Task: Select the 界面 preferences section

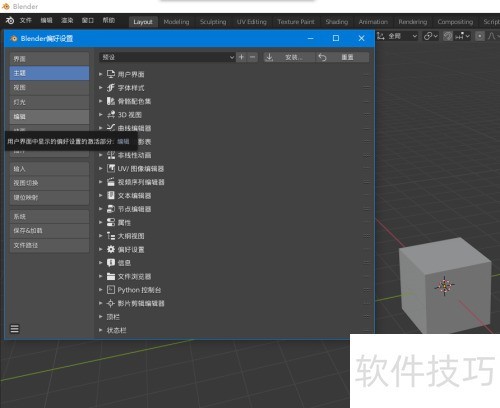Action: click(x=50, y=59)
